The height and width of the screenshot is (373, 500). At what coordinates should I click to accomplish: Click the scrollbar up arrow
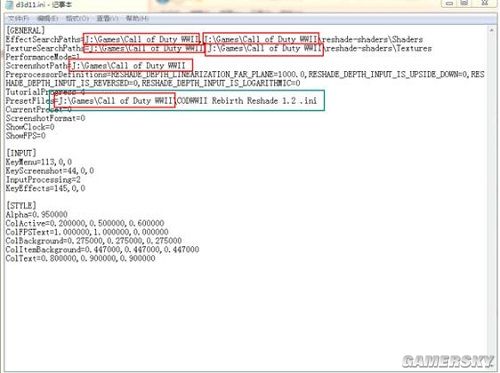[x=491, y=30]
